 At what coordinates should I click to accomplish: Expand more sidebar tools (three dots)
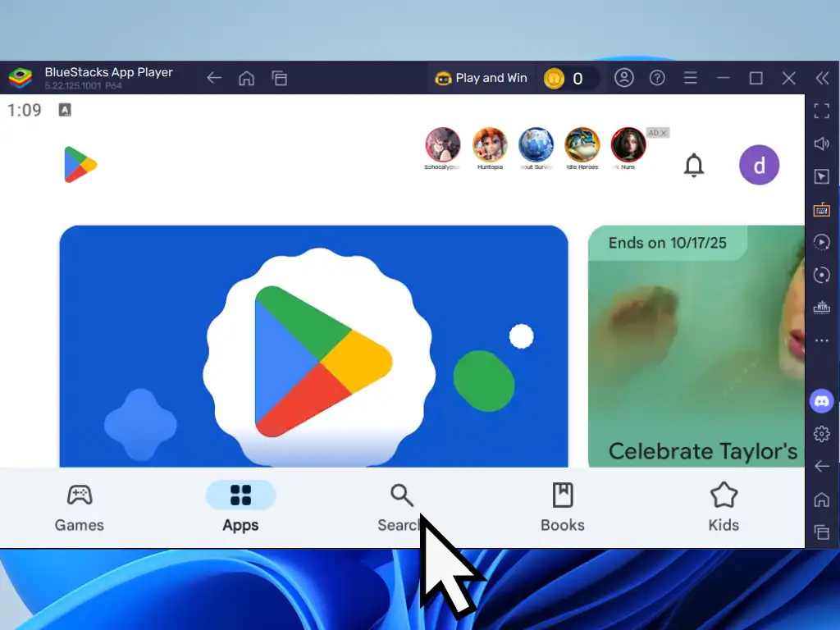pos(821,340)
